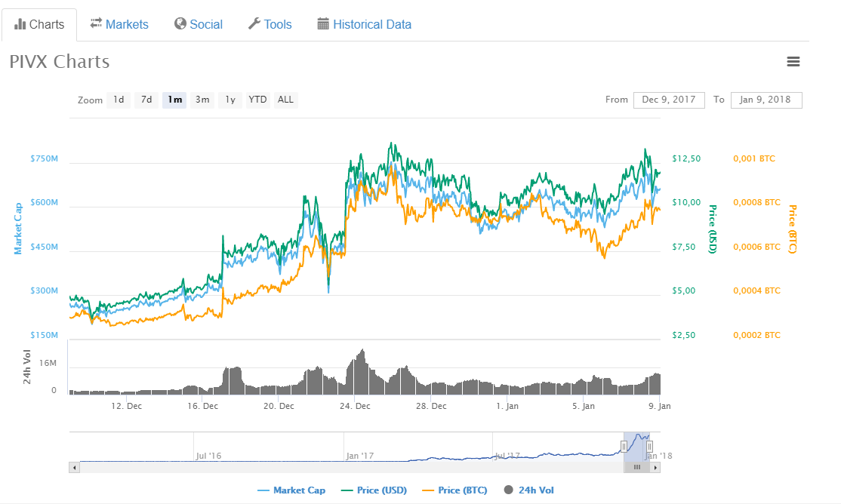Click the $2,50 price axis label
This screenshot has width=841, height=504.
click(683, 335)
